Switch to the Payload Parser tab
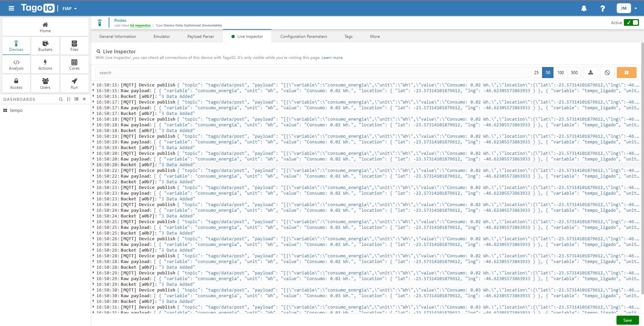This screenshot has height=326, width=644. [x=201, y=36]
